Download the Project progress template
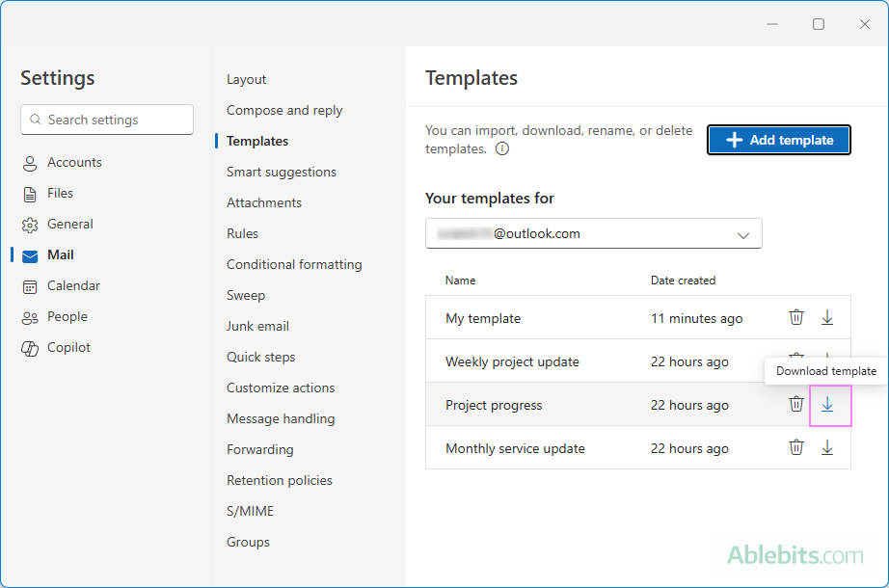 coord(827,405)
